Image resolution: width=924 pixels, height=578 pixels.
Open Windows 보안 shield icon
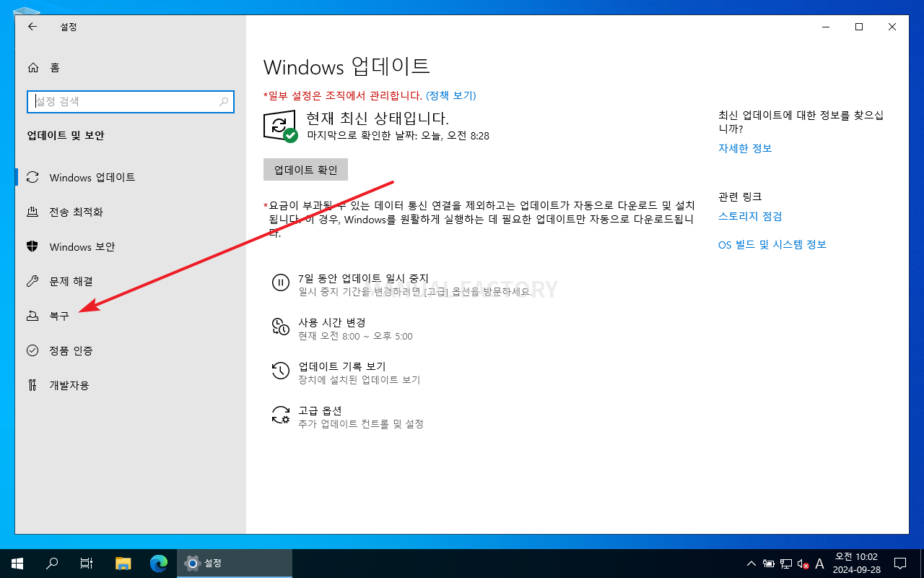(x=32, y=246)
